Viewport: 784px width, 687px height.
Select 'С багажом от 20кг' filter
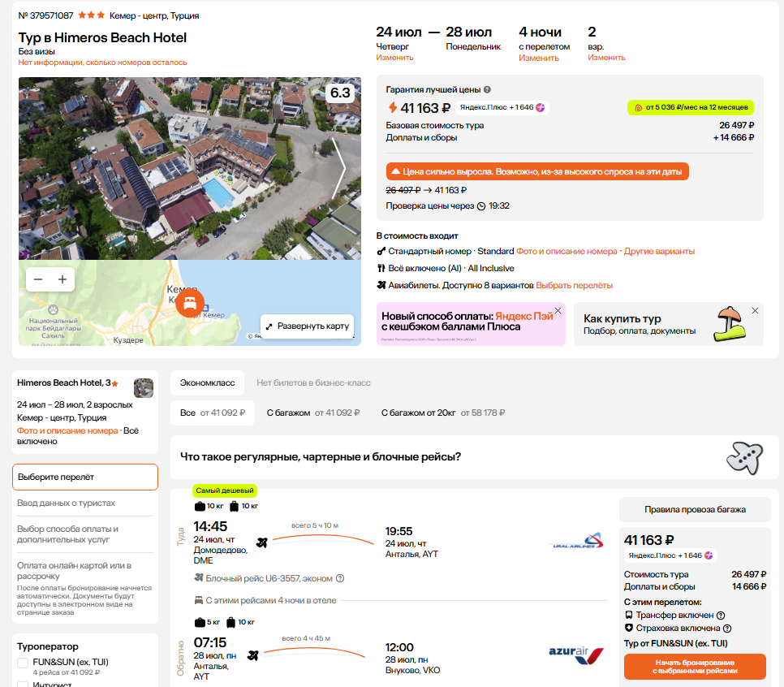click(x=443, y=413)
